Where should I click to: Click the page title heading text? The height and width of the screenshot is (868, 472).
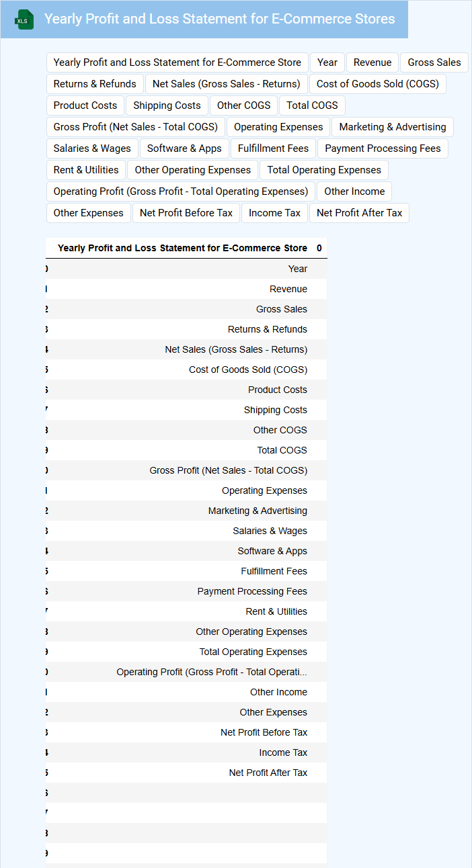pos(220,19)
